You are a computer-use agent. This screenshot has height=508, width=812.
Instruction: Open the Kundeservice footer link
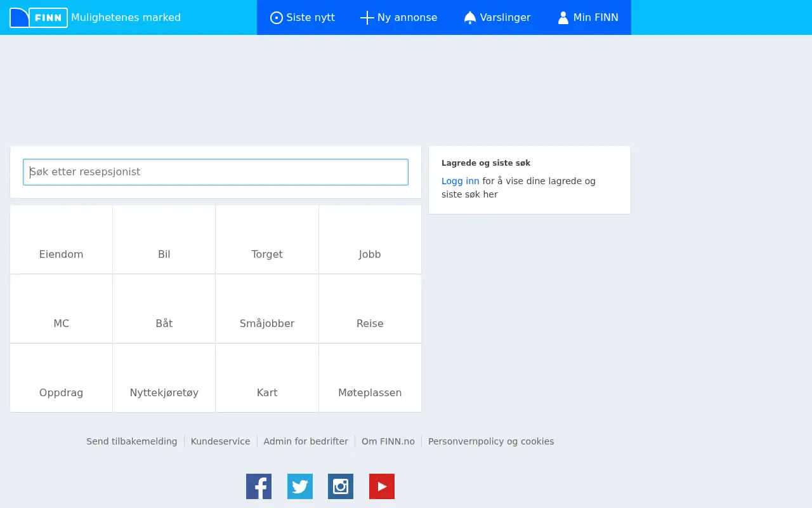coord(221,441)
